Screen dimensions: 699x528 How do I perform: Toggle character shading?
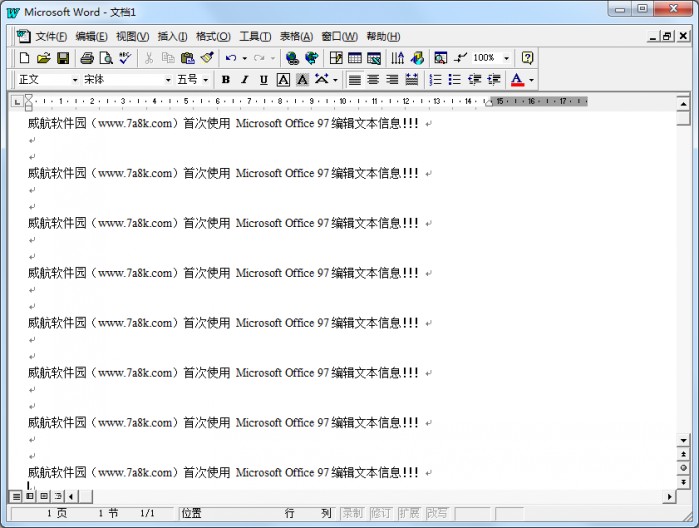pyautogui.click(x=303, y=80)
